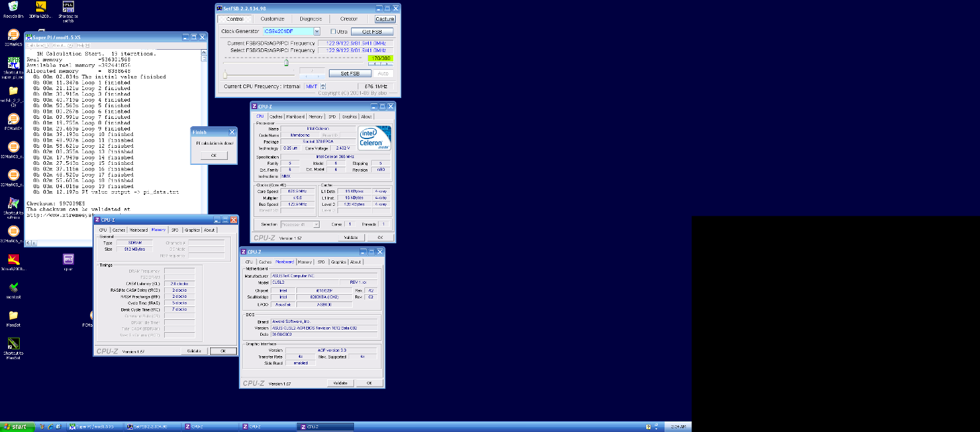Screen dimensions: 980x432
Task: Click the upper FSB slider thumb in SetFSB
Action: coord(286,62)
